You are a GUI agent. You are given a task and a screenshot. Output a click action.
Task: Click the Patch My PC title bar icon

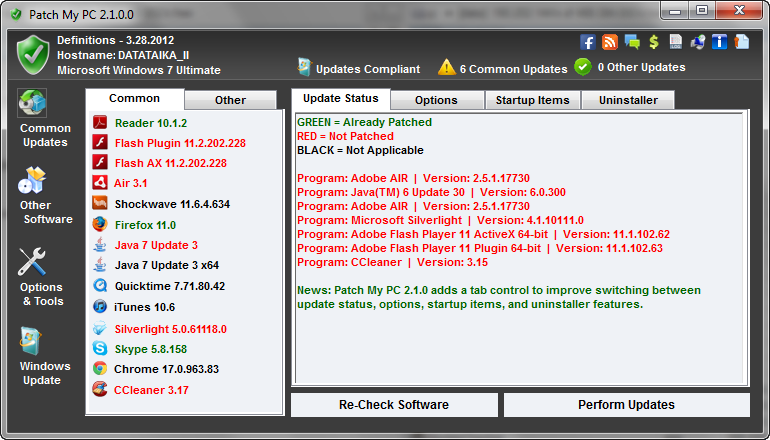point(17,14)
